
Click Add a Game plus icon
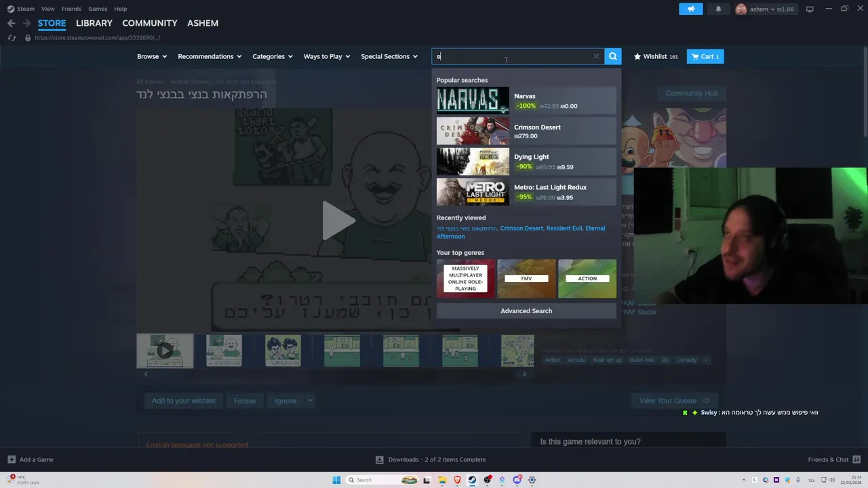point(12,460)
